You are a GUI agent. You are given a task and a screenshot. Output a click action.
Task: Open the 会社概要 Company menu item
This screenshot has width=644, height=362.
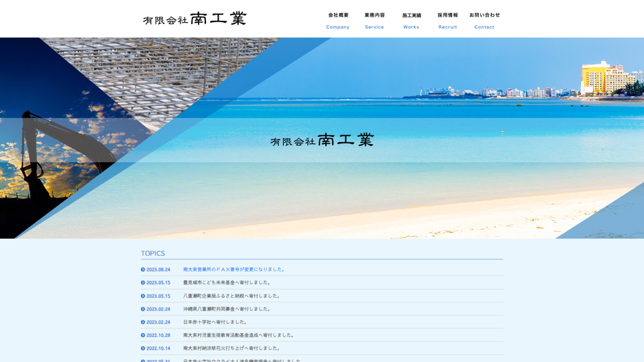(x=338, y=21)
